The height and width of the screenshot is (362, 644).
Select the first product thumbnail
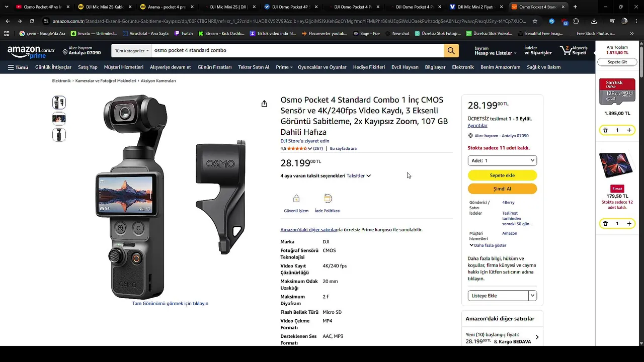coord(59,103)
